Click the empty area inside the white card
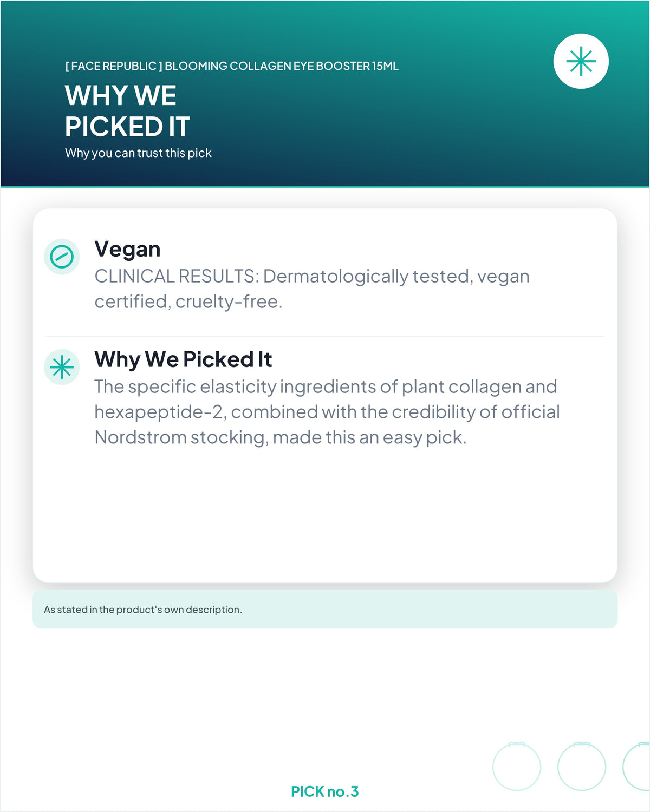Image resolution: width=650 pixels, height=812 pixels. pyautogui.click(x=325, y=514)
